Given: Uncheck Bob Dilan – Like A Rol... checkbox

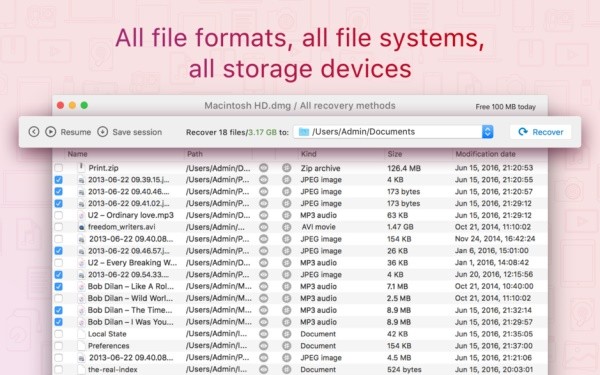Looking at the screenshot, I should coord(59,286).
